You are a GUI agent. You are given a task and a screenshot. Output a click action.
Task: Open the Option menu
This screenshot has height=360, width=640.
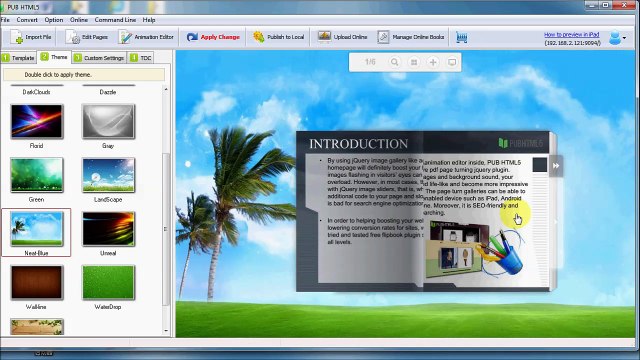(x=54, y=20)
